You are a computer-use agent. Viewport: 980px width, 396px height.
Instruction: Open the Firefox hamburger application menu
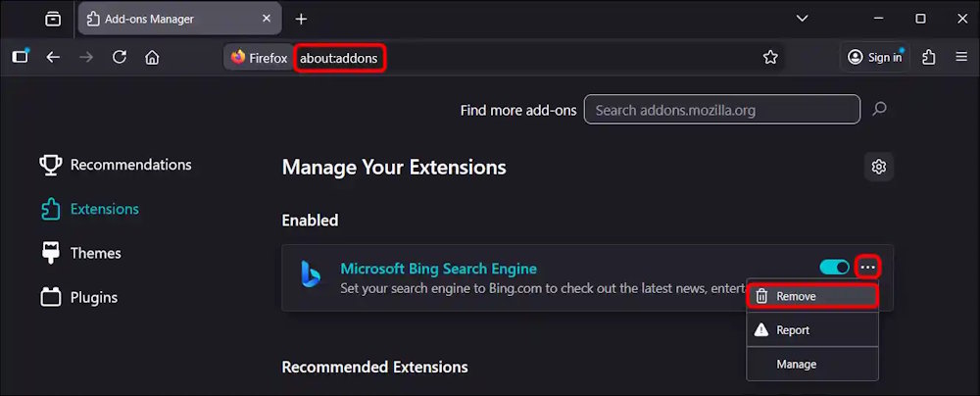tap(961, 57)
